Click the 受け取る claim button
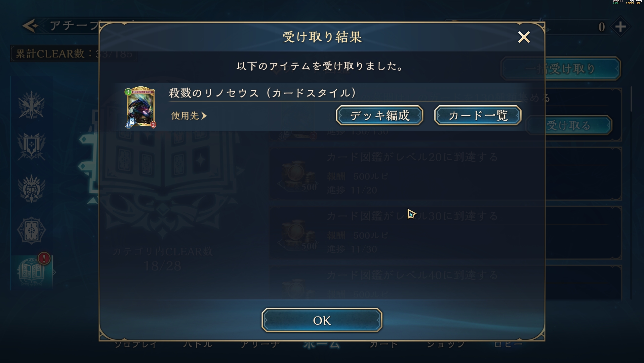Image resolution: width=644 pixels, height=363 pixels. coord(569,125)
